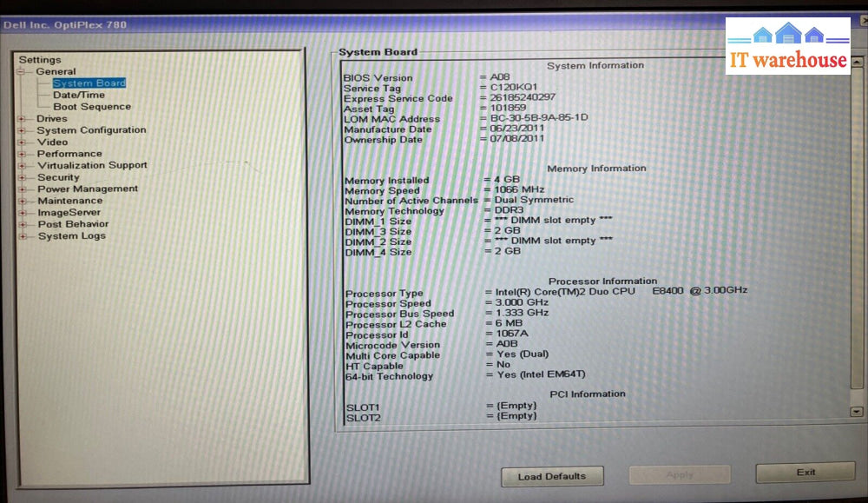Open the Boot Sequence settings
This screenshot has height=503, width=868.
click(x=92, y=107)
